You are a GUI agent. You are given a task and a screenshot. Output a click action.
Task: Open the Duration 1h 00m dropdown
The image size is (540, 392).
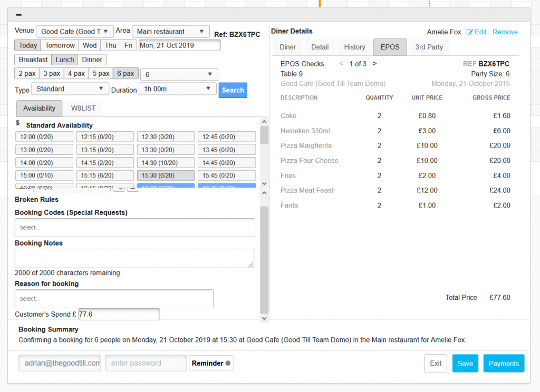(x=178, y=89)
